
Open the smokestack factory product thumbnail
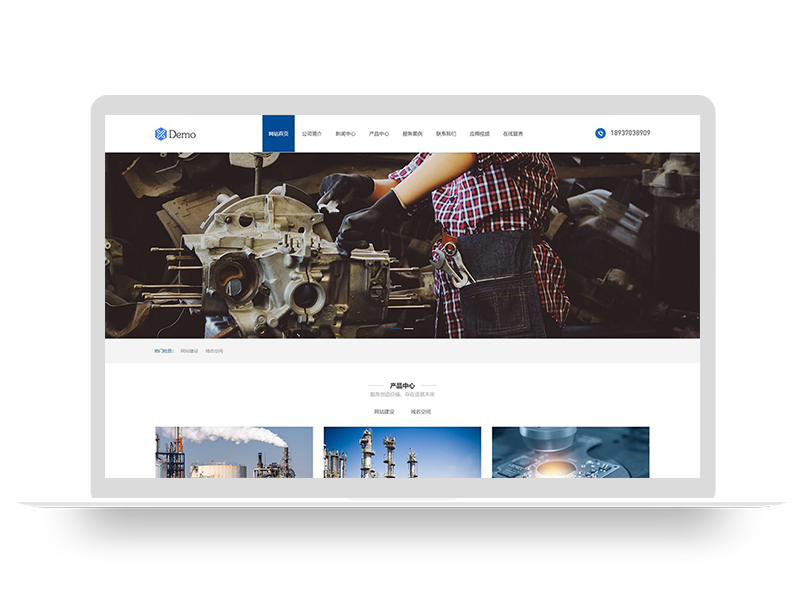click(234, 452)
